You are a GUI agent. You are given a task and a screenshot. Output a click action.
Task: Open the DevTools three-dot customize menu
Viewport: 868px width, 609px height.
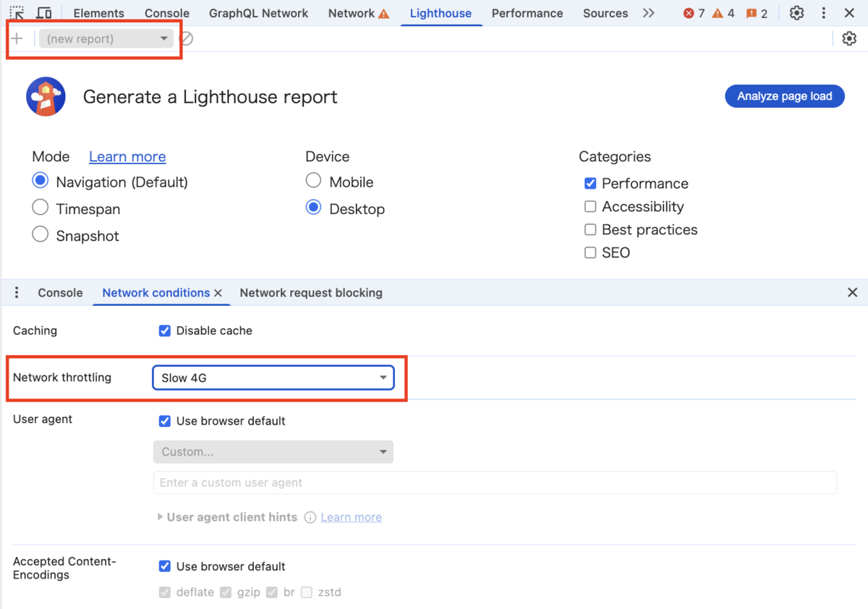[824, 13]
